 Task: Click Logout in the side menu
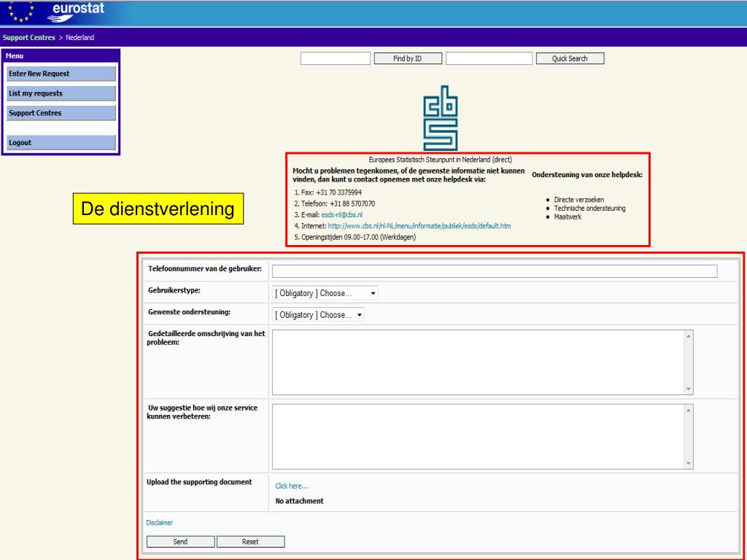tap(61, 143)
